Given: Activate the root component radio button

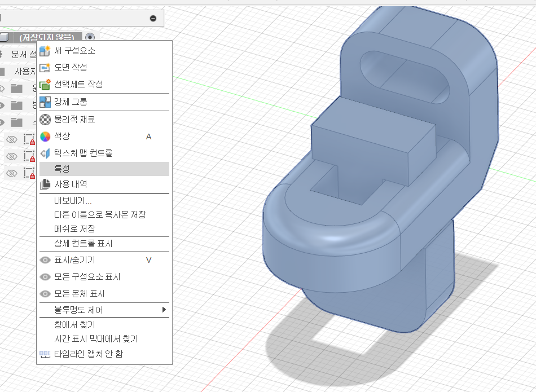Looking at the screenshot, I should click(x=90, y=37).
